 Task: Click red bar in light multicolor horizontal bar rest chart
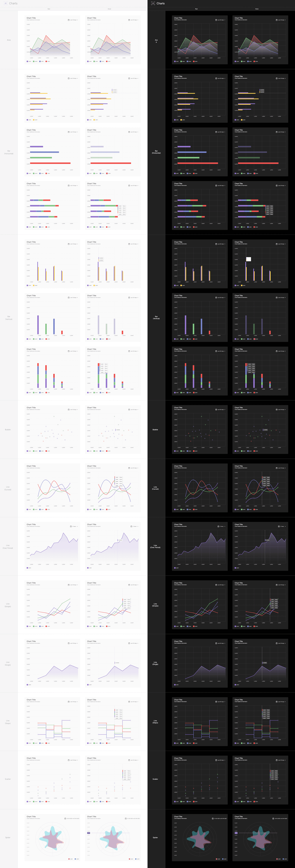pyautogui.click(x=50, y=163)
